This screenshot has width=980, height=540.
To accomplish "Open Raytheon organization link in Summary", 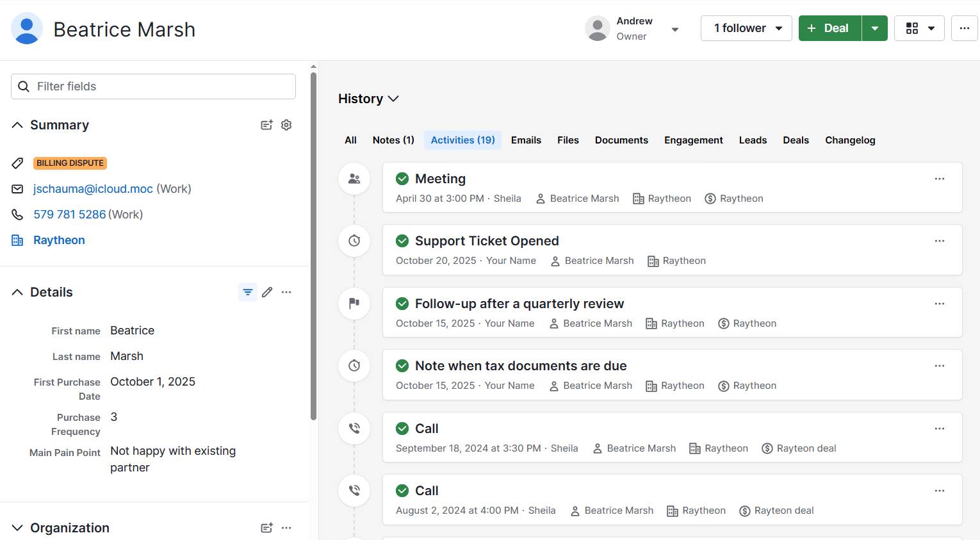I will pos(59,240).
